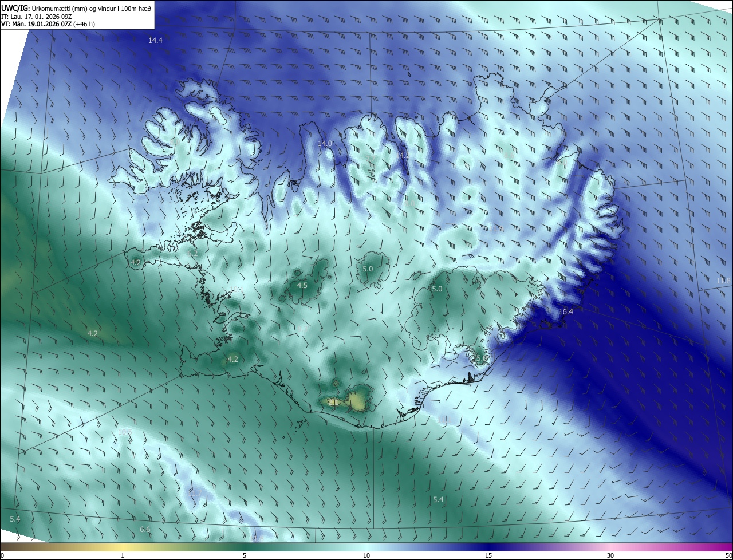This screenshot has width=733, height=560.
Task: Click the 6.2 value label on the map
Action: [x=193, y=253]
